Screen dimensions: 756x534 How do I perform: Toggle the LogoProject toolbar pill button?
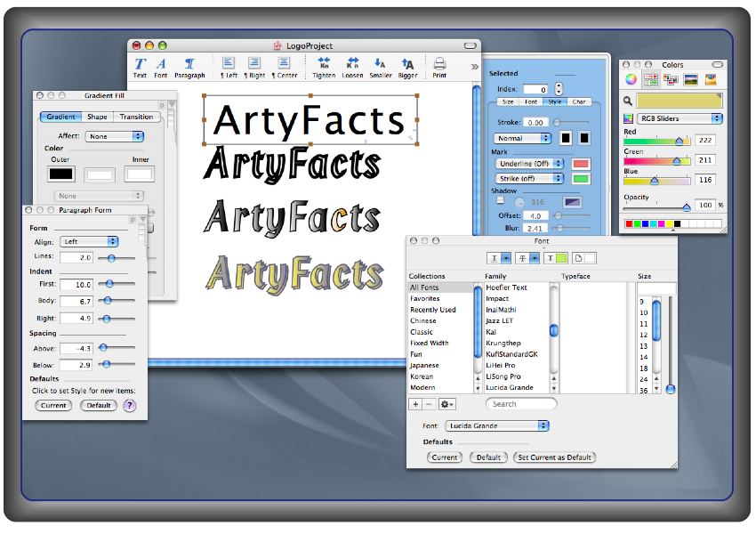pyautogui.click(x=470, y=45)
